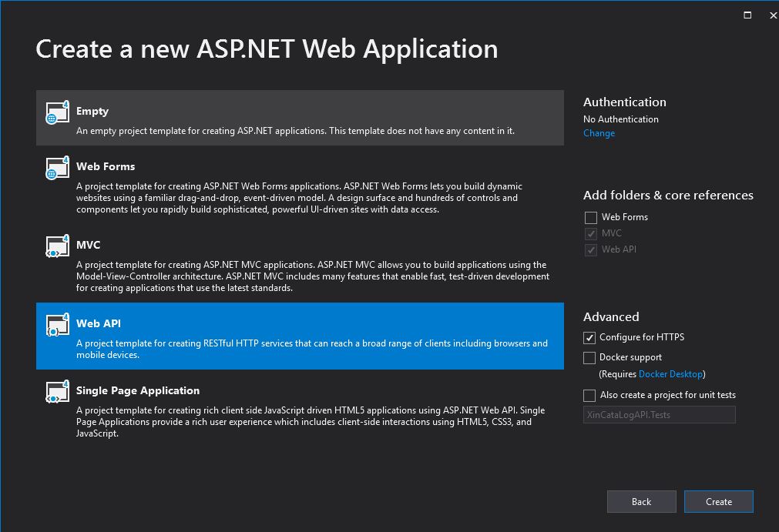This screenshot has width=779, height=532.
Task: Click the Empty template icon
Action: (x=57, y=112)
